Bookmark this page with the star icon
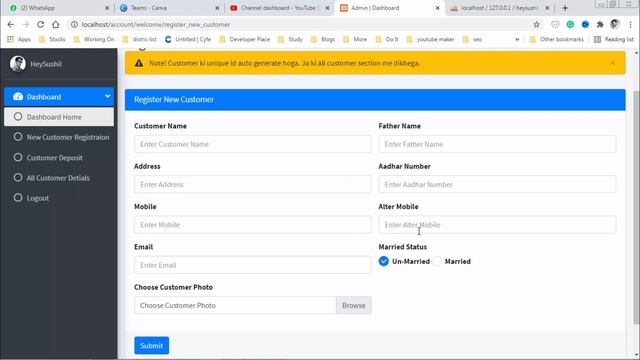 [536, 24]
